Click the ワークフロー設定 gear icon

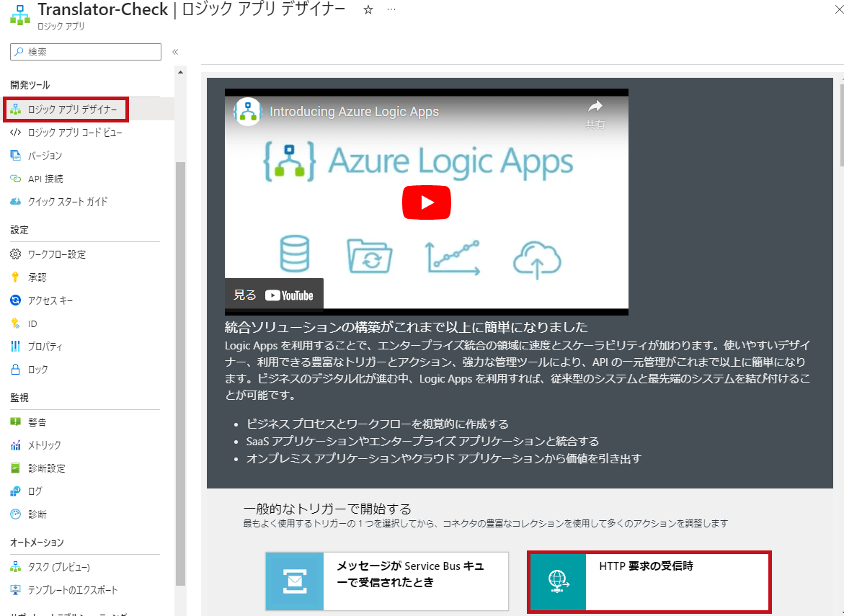[x=16, y=254]
